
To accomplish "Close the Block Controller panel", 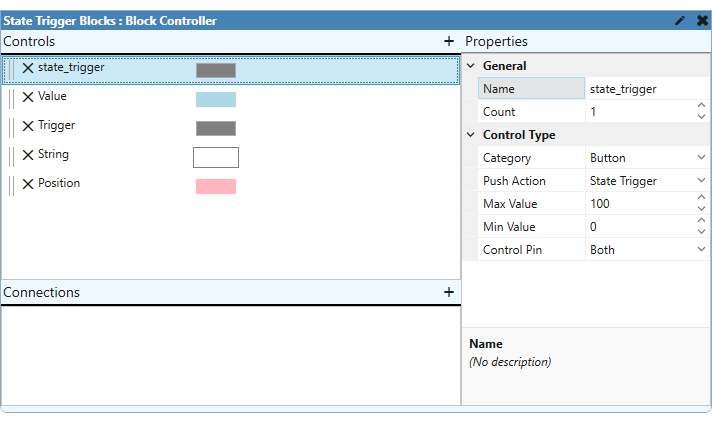I will [702, 20].
